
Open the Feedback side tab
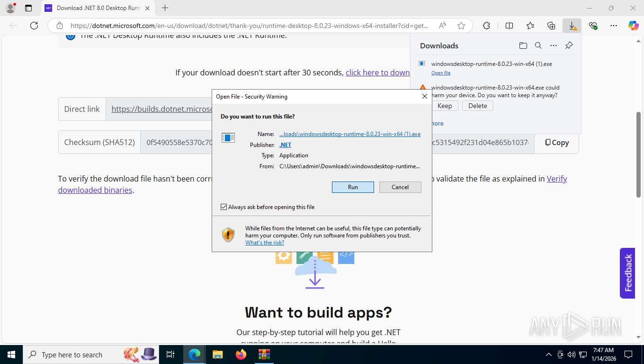(x=628, y=273)
